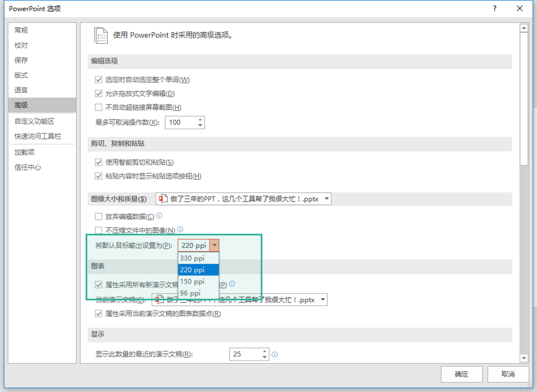This screenshot has height=392, width=537.
Task: Open the 保存 options category
Action: point(42,60)
